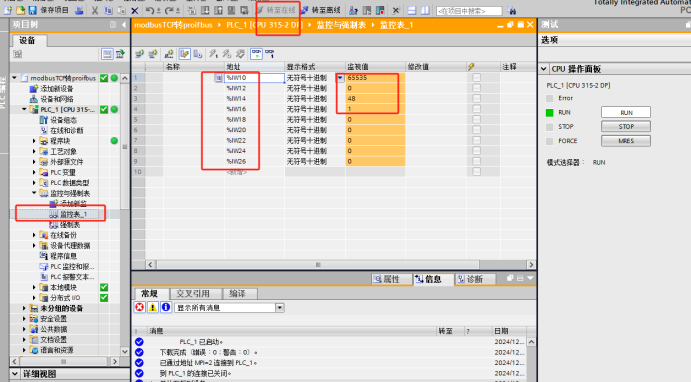Screen dimensions: 691x382
Task: Open 设备和网络 in project tree
Action: click(57, 99)
